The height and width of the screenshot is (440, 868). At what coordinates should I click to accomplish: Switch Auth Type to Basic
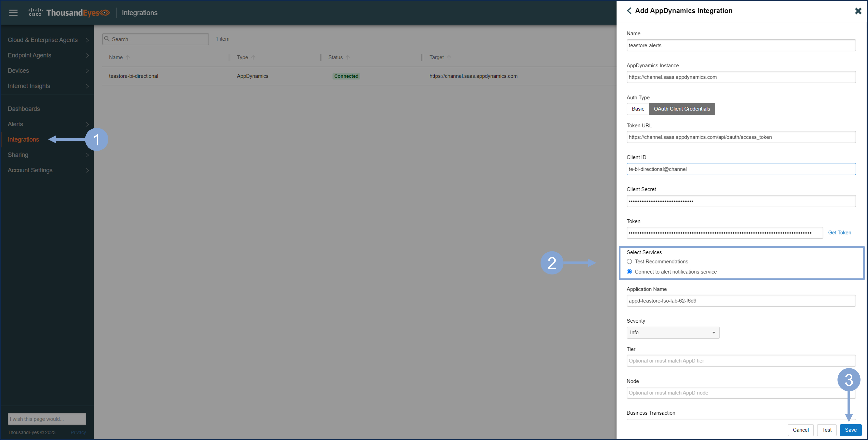[638, 109]
